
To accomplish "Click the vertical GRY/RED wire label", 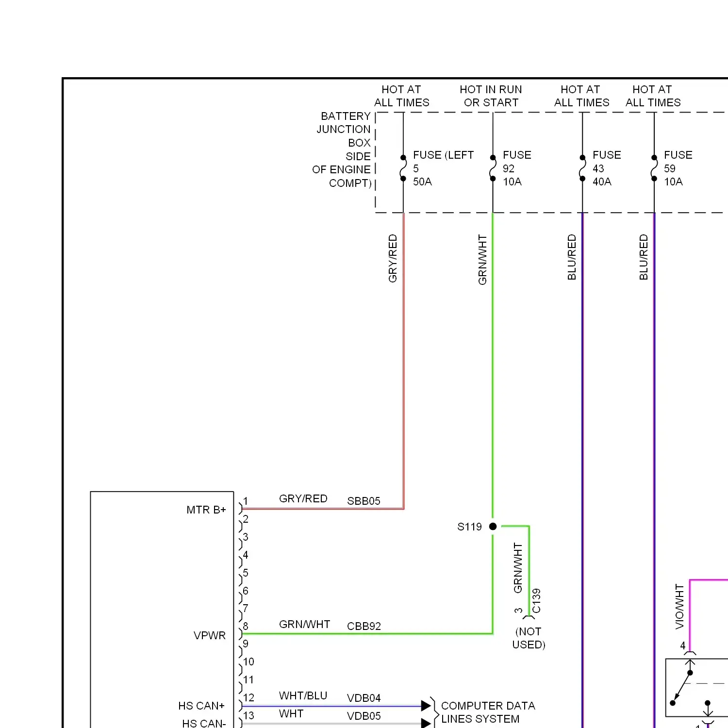I will coord(393,258).
